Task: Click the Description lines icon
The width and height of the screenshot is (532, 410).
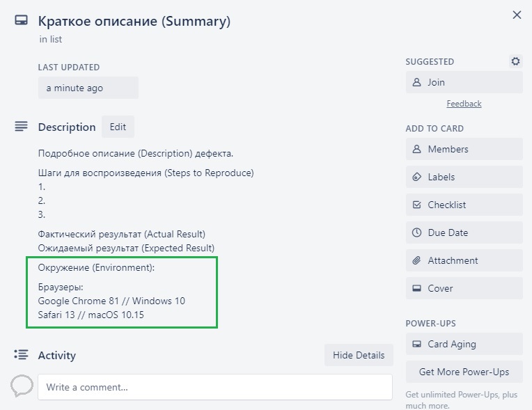Action: point(22,127)
